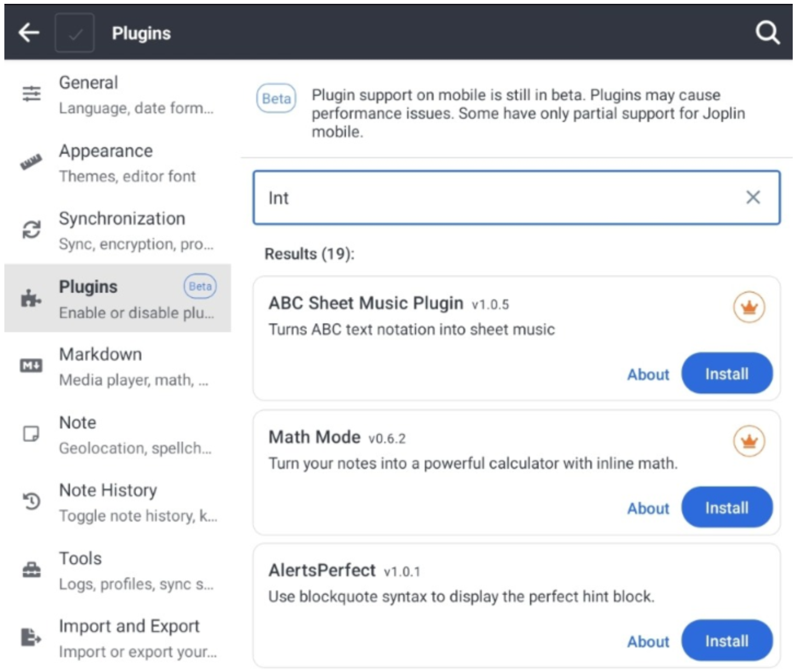796x672 pixels.
Task: Open search with the magnifier icon
Action: 767,33
